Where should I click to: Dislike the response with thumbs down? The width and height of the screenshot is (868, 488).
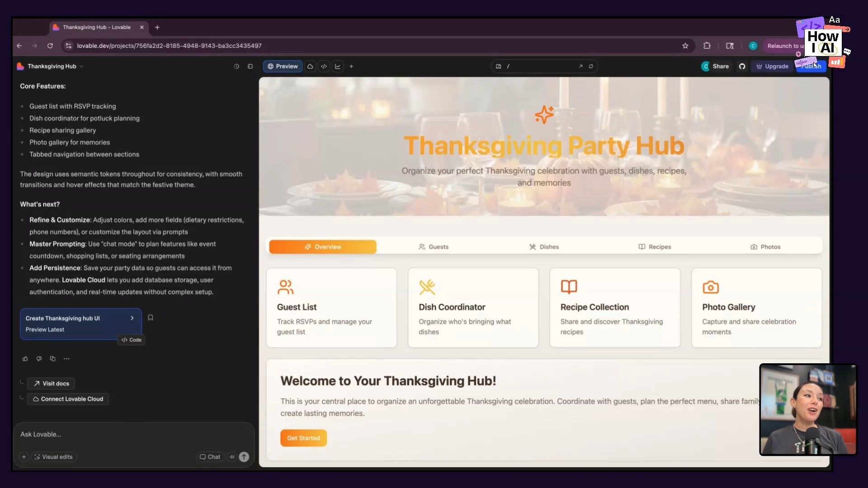click(39, 359)
